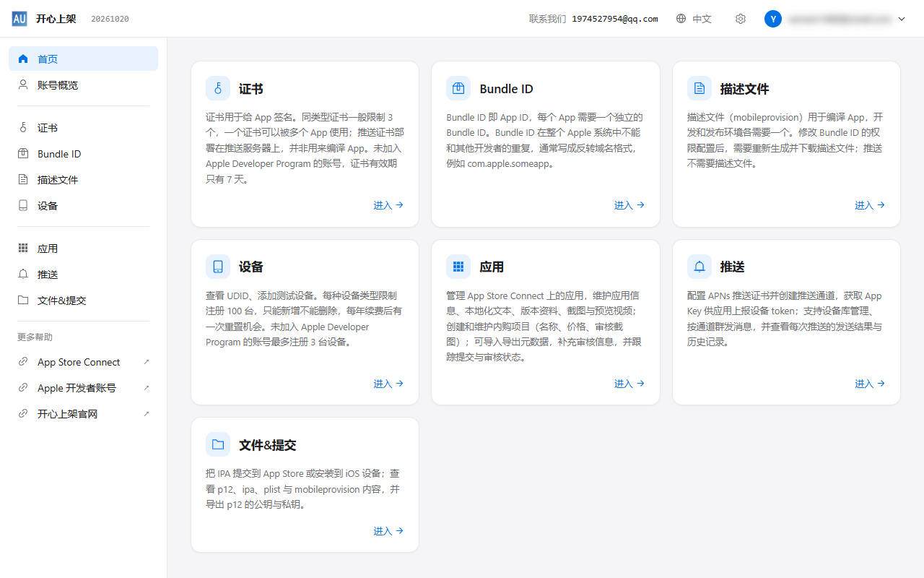Click the folder icon on the 文件&提交 card
The height and width of the screenshot is (578, 924).
click(x=218, y=445)
